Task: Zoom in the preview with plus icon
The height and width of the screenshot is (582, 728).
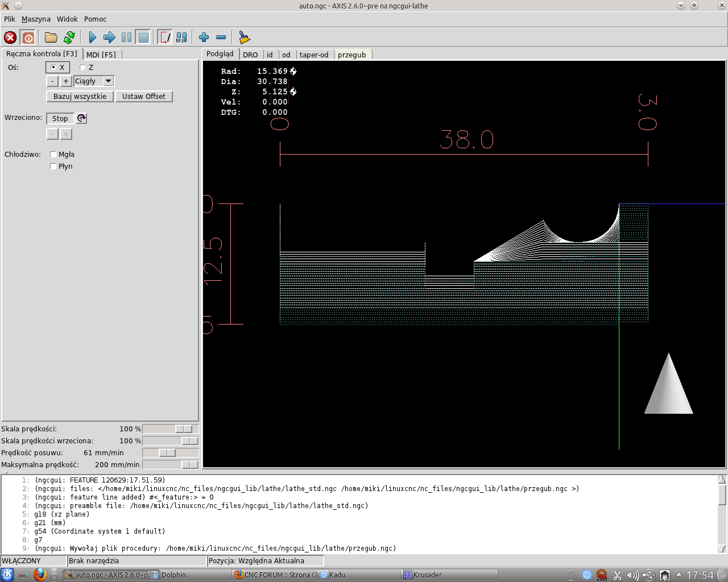Action: (204, 38)
